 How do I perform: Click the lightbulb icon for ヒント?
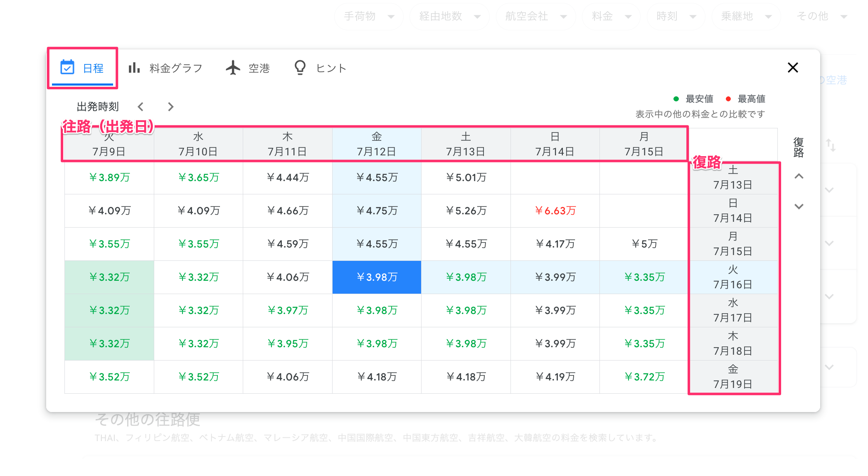pos(300,68)
